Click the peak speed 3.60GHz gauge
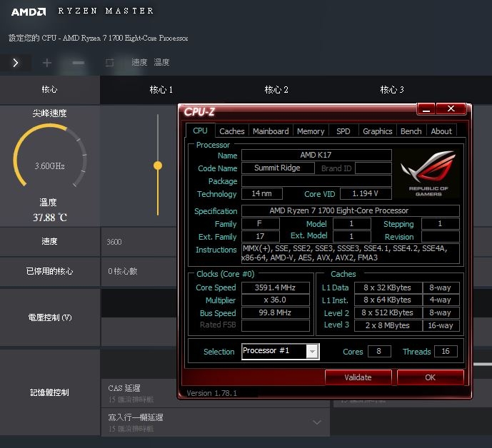The height and width of the screenshot is (448, 492). (x=49, y=156)
